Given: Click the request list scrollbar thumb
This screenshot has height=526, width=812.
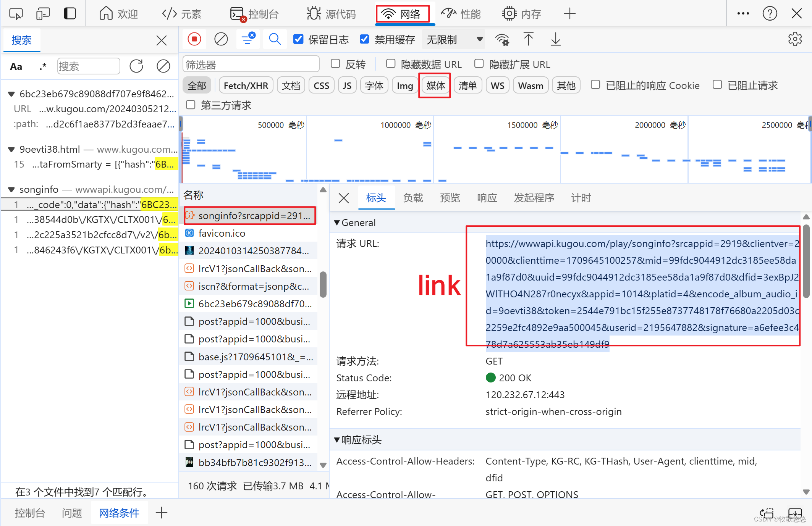Looking at the screenshot, I should click(x=323, y=284).
